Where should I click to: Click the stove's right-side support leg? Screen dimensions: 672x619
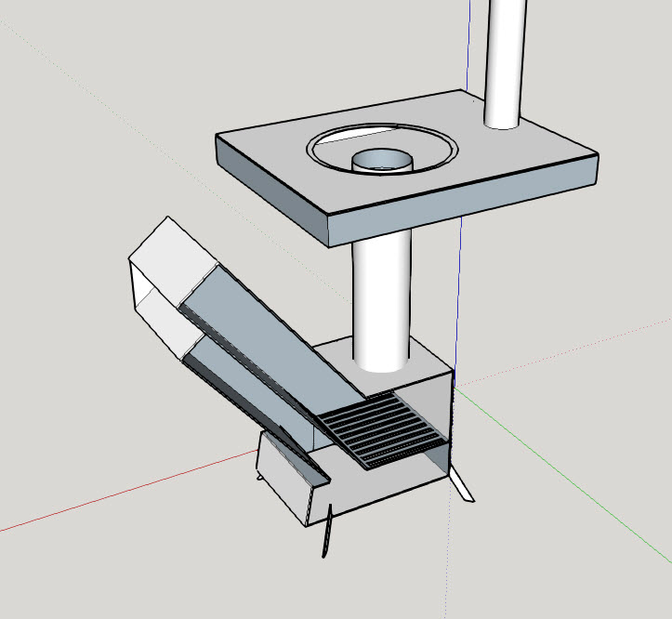pos(463,484)
